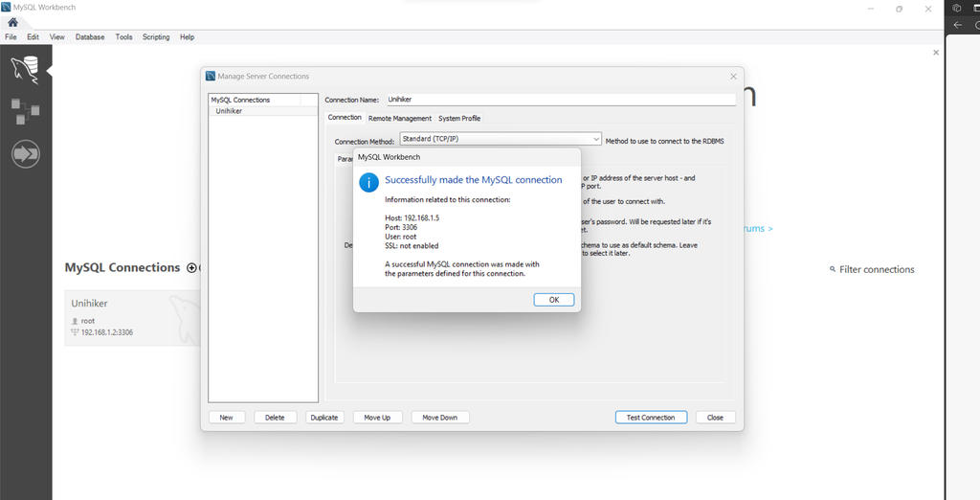Viewport: 980px width, 500px height.
Task: Open the Database menu
Action: pyautogui.click(x=90, y=37)
